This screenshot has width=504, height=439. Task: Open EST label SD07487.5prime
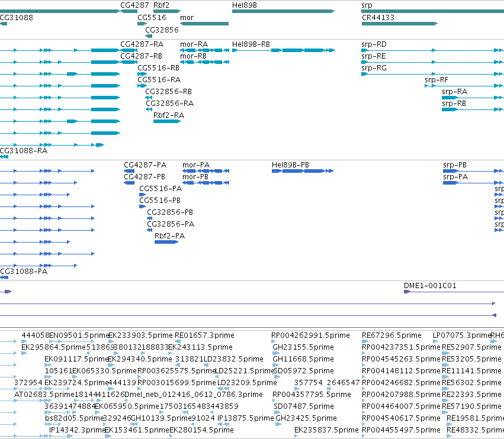click(x=304, y=407)
